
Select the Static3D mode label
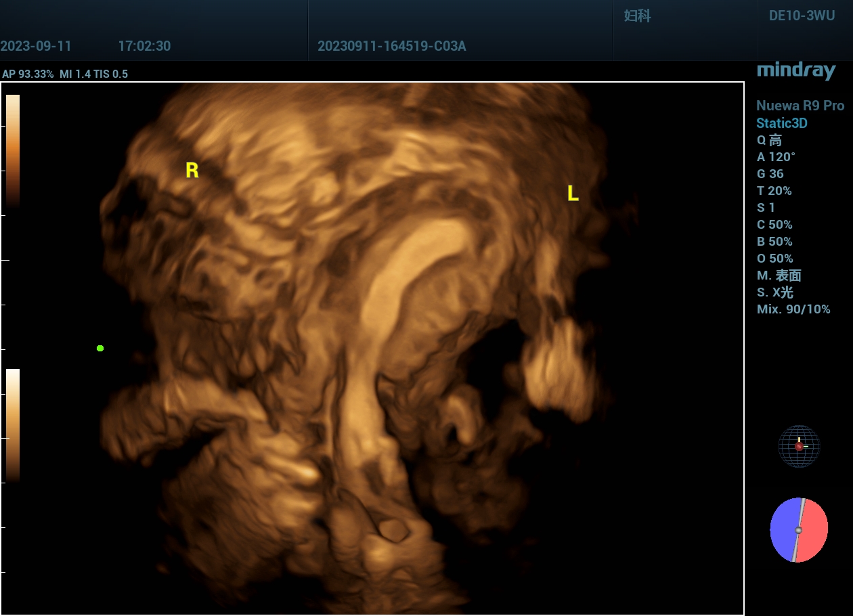(x=781, y=123)
